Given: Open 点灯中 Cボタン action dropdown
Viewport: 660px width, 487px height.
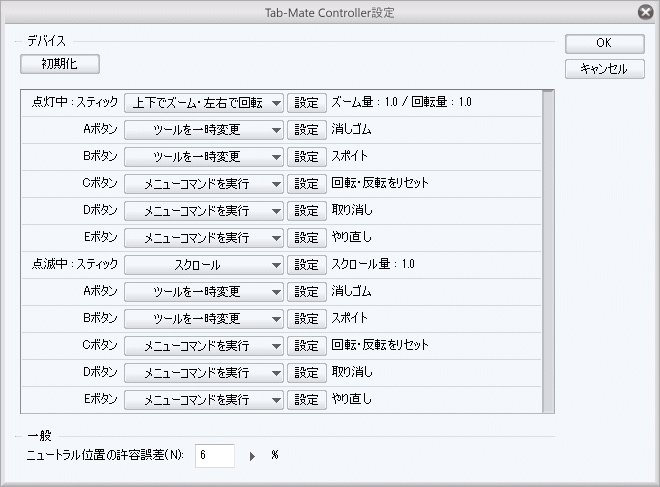Looking at the screenshot, I should click(204, 184).
